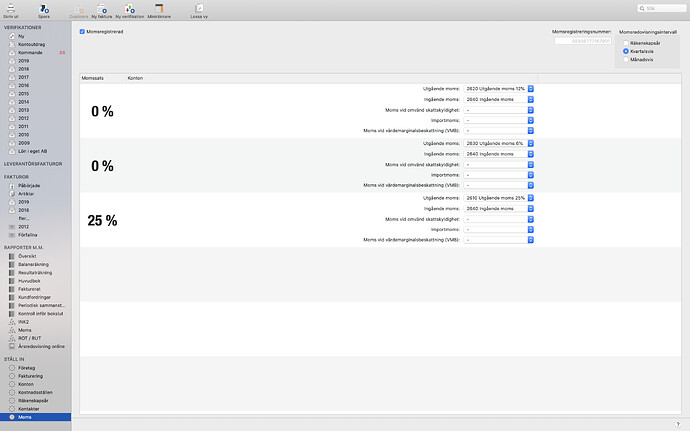The height and width of the screenshot is (431, 690).
Task: Open dropdown showing 2610 Utgående moms 25%
Action: coord(499,198)
